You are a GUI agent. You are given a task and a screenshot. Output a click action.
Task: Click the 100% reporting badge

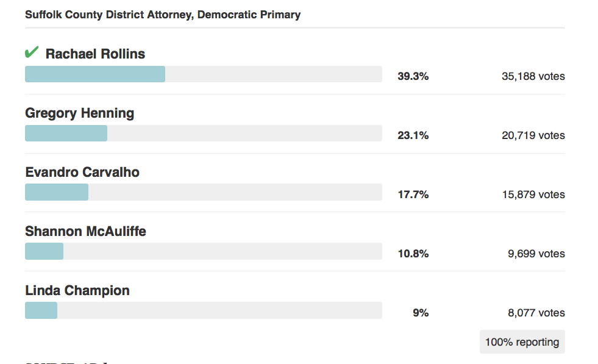tap(522, 342)
